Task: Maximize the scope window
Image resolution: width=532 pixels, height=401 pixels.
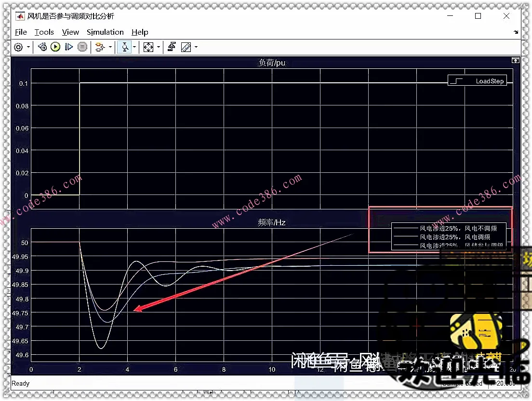Action: click(x=478, y=16)
